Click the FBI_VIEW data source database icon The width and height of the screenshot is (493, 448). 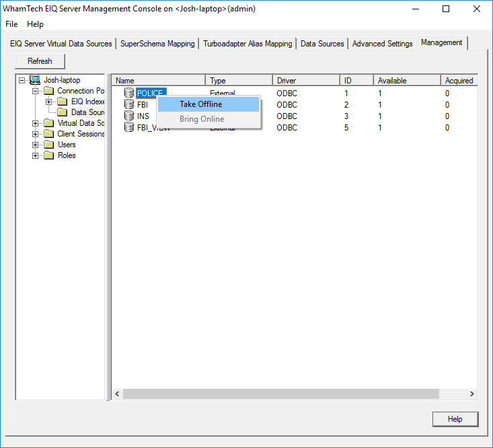pos(129,127)
